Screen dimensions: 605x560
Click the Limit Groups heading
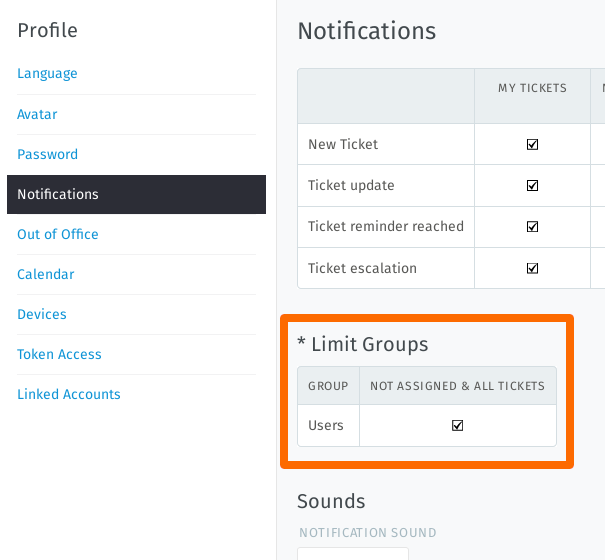(363, 344)
